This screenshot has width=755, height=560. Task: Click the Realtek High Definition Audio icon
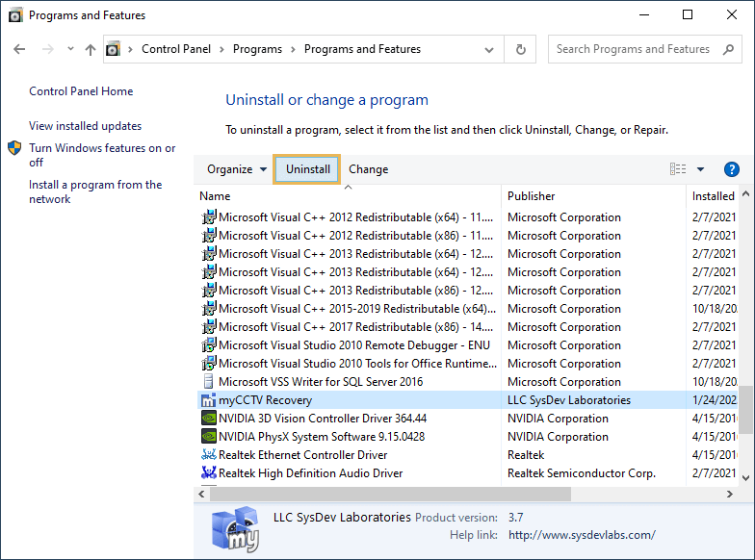(x=208, y=473)
